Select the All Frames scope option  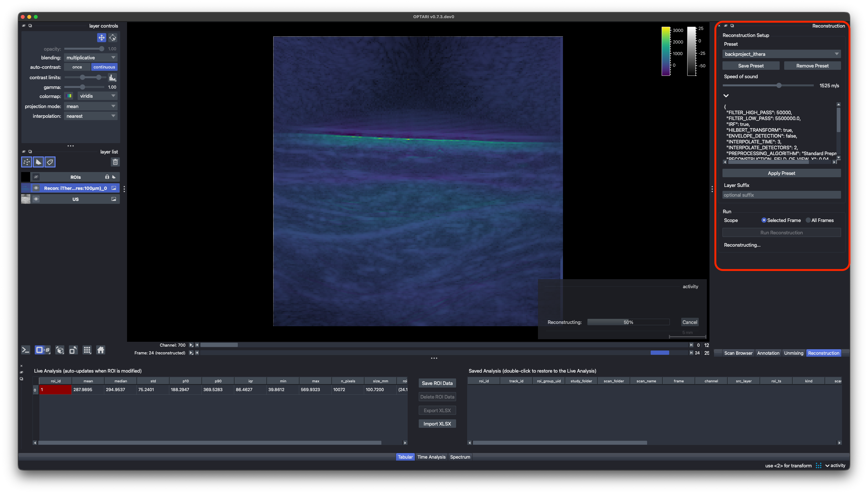click(820, 220)
